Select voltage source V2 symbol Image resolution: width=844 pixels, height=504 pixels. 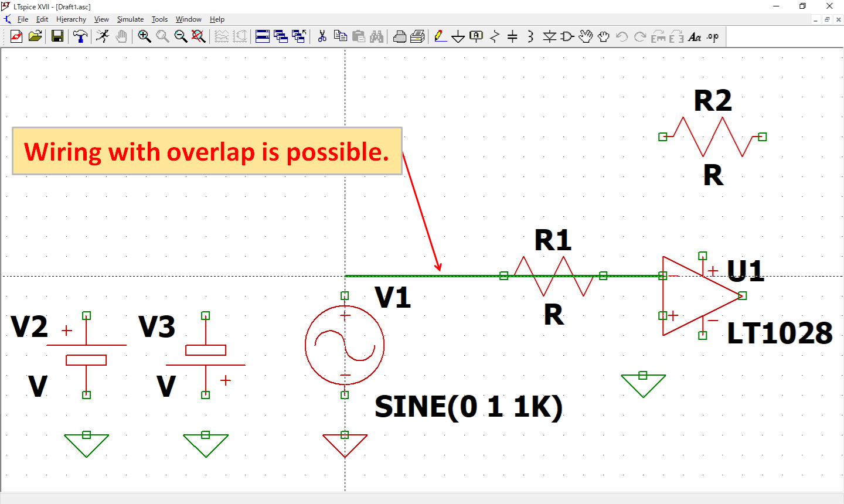tap(86, 355)
